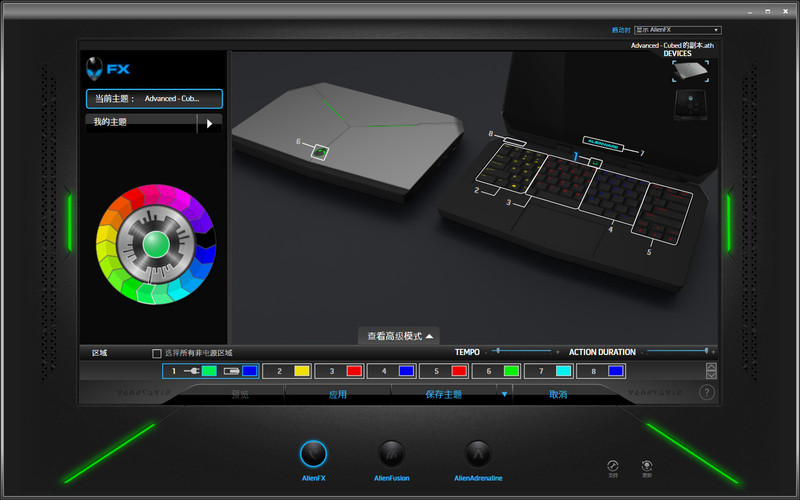
Task: Open the 保存主题 dropdown arrow
Action: point(504,394)
